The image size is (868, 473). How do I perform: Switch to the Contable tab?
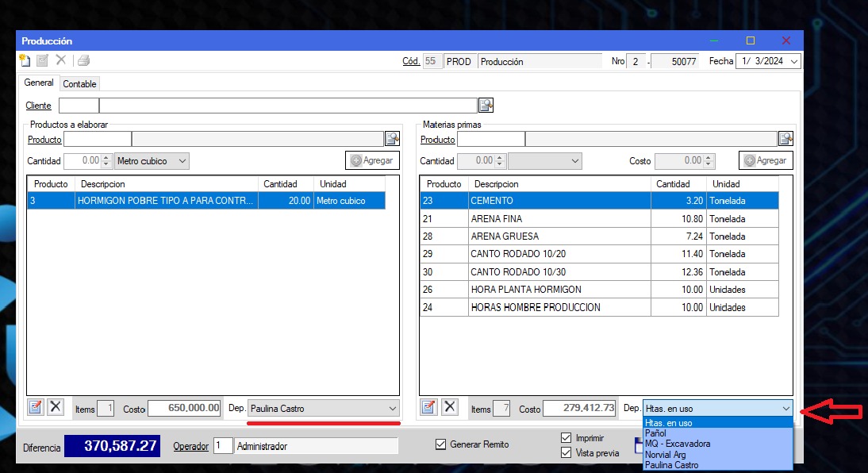79,83
